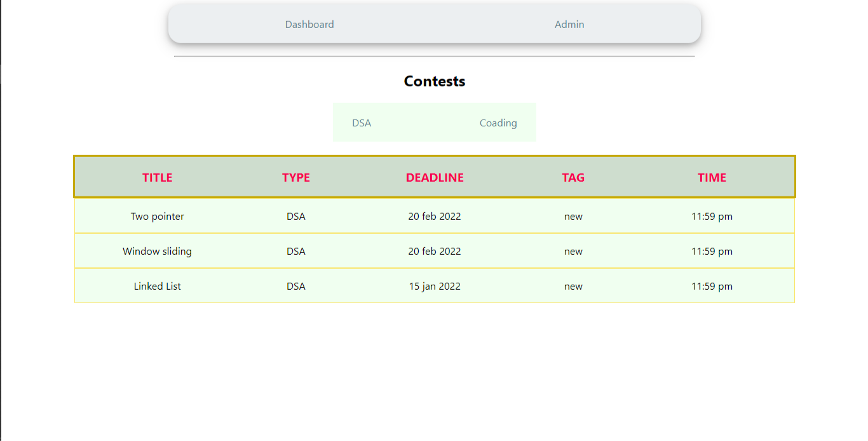Click the 11:59 pm time on Linked List row
The image size is (868, 441).
point(712,286)
